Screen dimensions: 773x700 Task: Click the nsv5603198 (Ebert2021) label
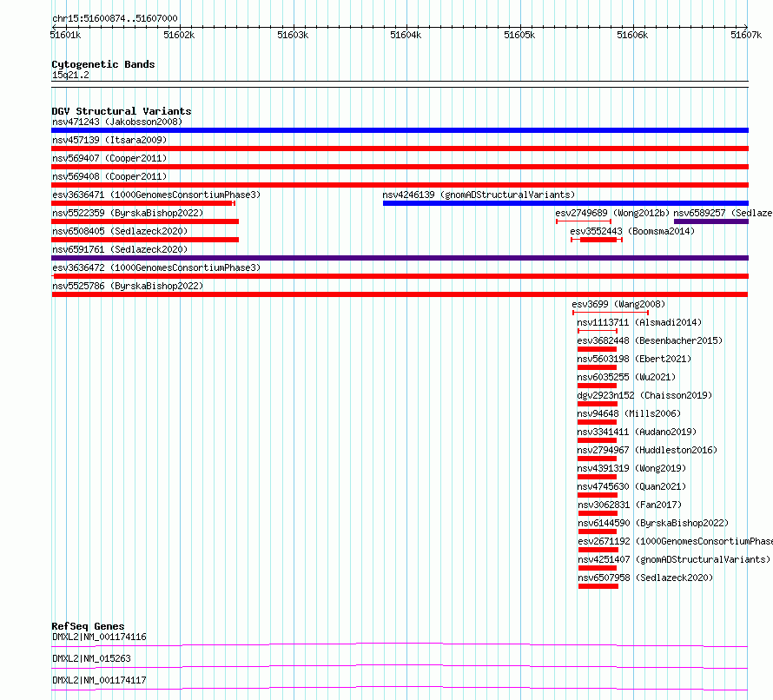(x=634, y=359)
